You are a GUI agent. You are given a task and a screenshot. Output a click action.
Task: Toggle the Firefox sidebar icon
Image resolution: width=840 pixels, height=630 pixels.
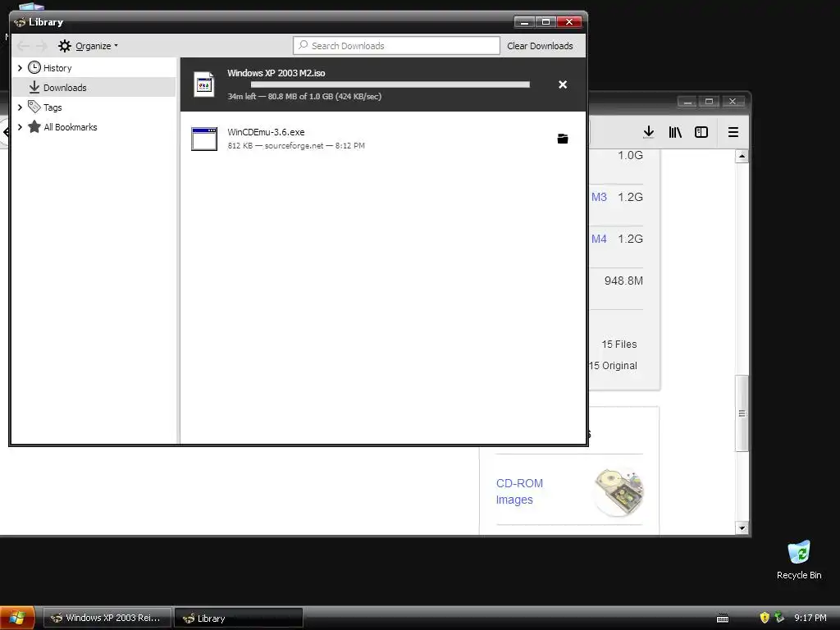pyautogui.click(x=701, y=132)
